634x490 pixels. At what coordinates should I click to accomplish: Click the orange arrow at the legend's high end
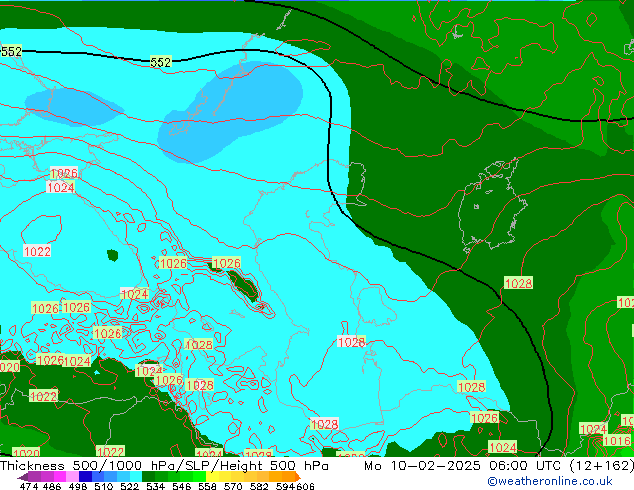point(298,477)
